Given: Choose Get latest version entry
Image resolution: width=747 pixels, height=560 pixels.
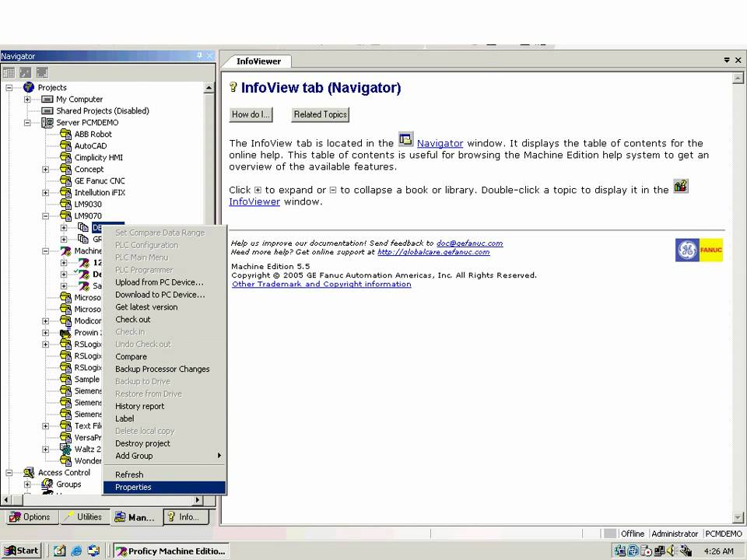Looking at the screenshot, I should click(164, 307).
